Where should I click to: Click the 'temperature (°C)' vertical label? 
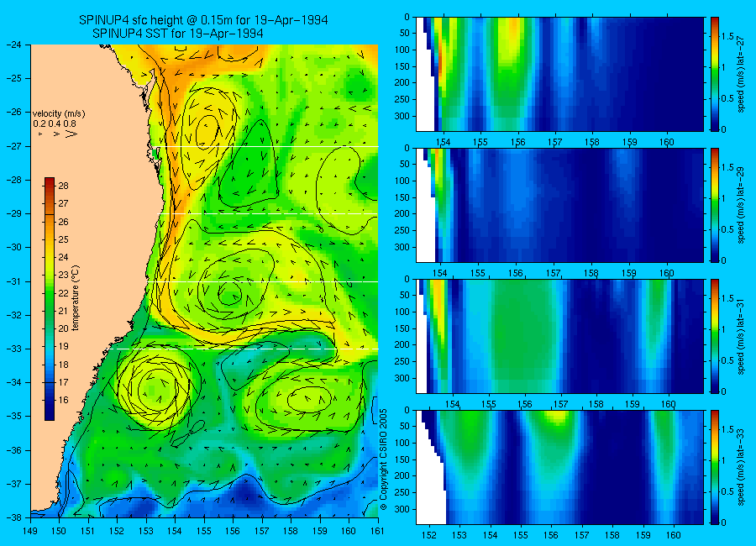tap(76, 298)
